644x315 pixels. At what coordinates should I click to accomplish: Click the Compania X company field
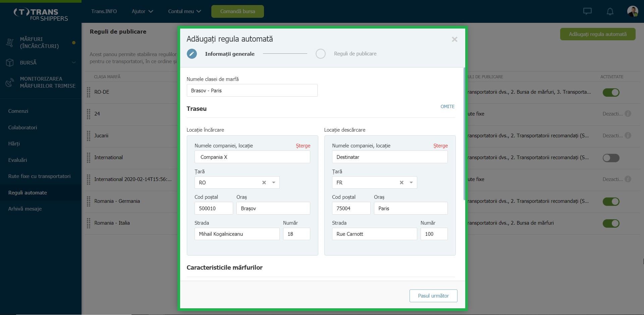pos(252,157)
